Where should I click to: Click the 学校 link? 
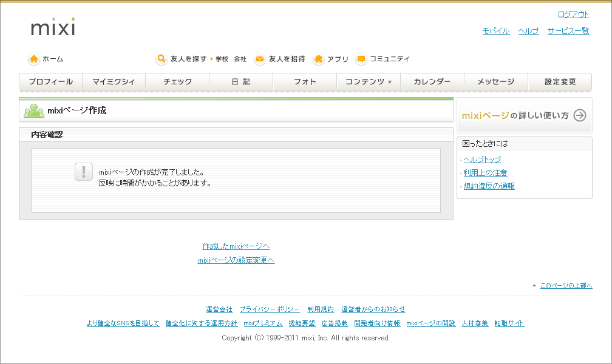point(222,59)
